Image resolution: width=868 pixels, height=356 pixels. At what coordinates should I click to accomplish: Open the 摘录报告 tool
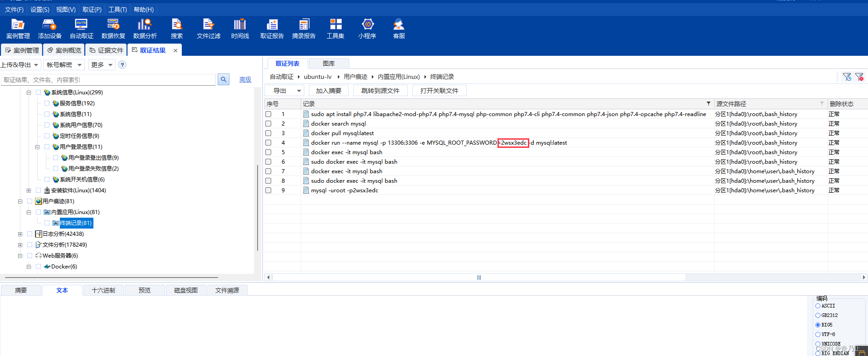[x=303, y=29]
